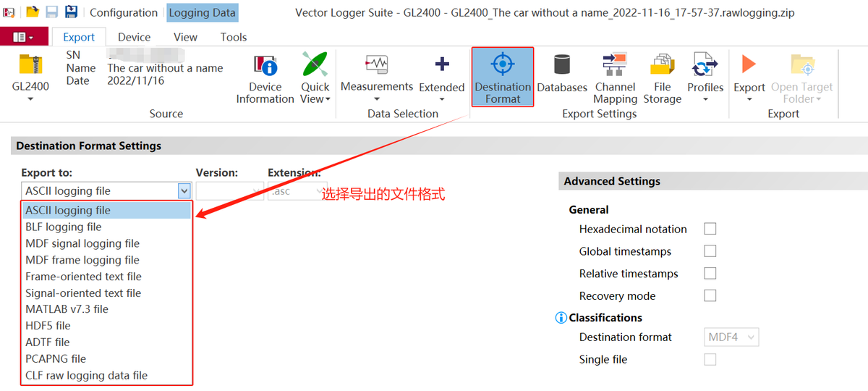Toggle the Global timestamps checkbox
This screenshot has height=391, width=868.
710,251
